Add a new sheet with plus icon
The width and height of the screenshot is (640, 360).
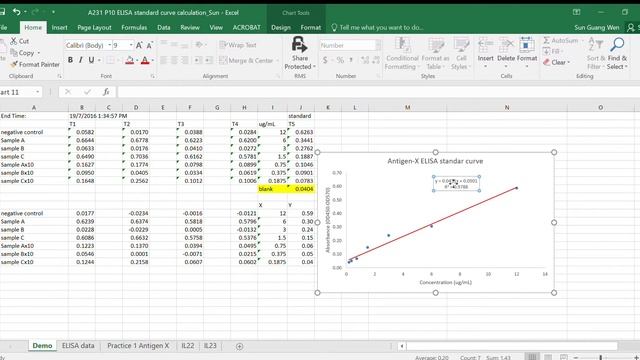pyautogui.click(x=239, y=346)
